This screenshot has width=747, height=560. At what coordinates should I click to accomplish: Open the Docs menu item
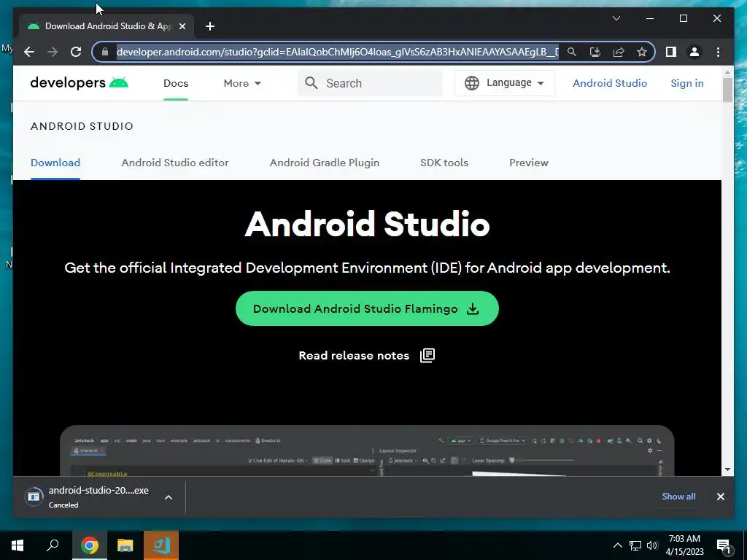point(176,83)
